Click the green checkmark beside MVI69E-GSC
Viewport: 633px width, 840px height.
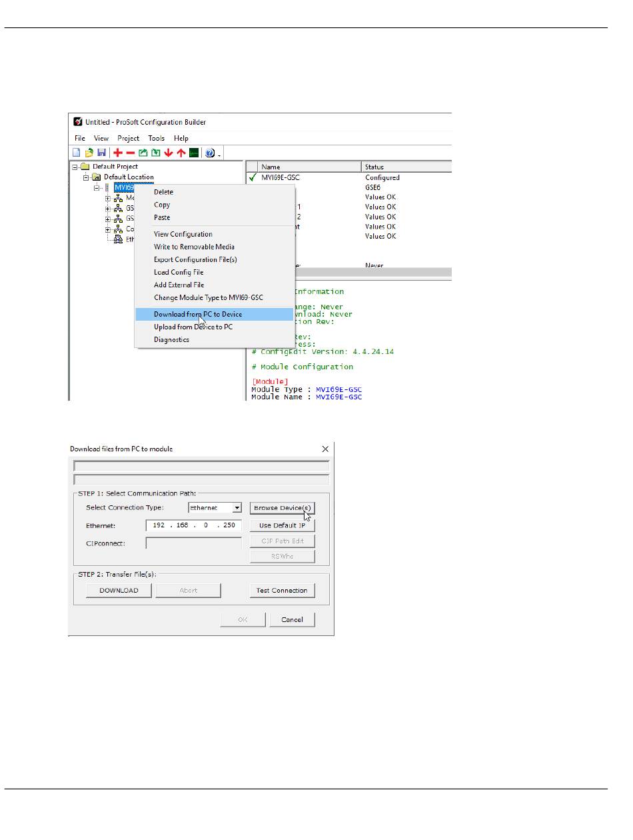click(x=253, y=177)
